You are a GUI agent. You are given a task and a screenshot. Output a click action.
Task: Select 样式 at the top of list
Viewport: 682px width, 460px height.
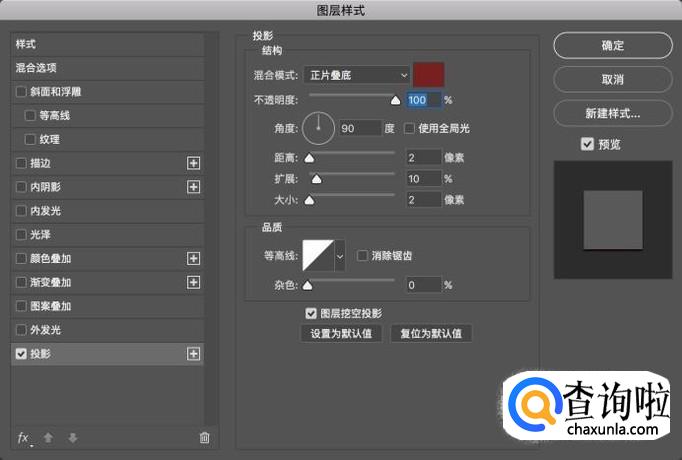(x=25, y=45)
